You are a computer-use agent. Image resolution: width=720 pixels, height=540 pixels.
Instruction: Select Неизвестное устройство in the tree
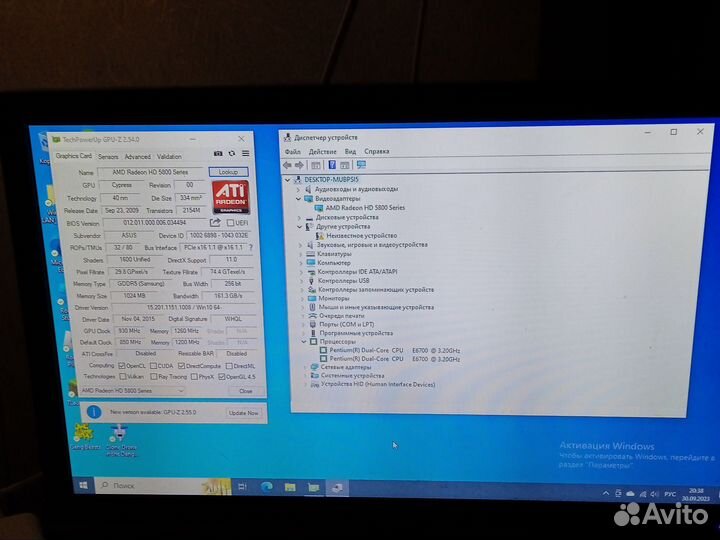click(361, 236)
